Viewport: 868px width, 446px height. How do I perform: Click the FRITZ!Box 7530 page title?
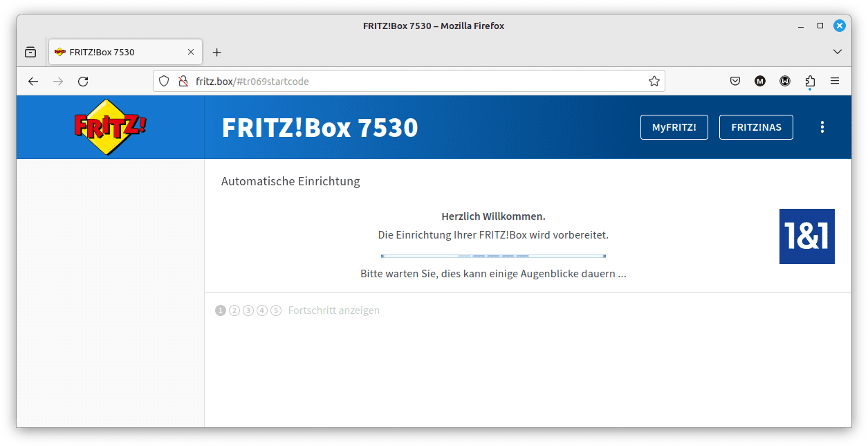[x=320, y=128]
